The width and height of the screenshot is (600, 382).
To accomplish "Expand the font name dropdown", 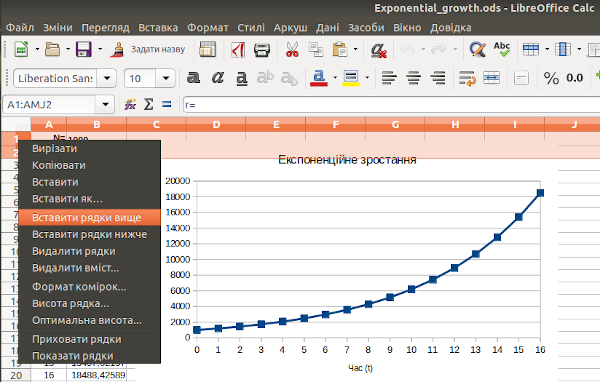I will 107,78.
